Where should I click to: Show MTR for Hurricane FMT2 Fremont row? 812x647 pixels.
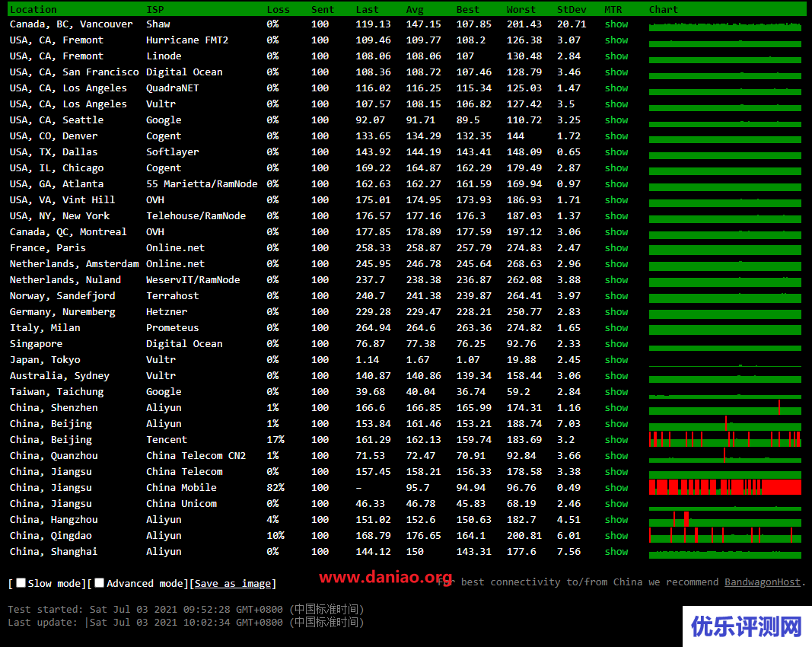[616, 40]
